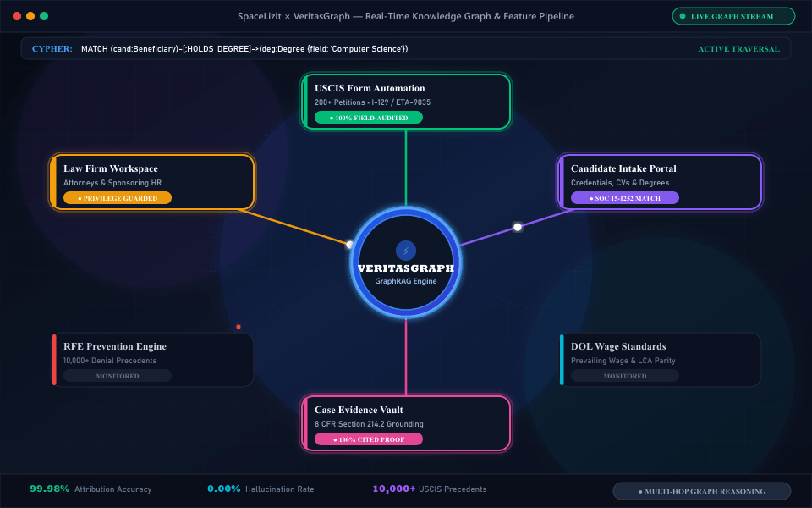The image size is (812, 508).
Task: Click Monitored badge under DOL Wage Standards
Action: pyautogui.click(x=625, y=376)
